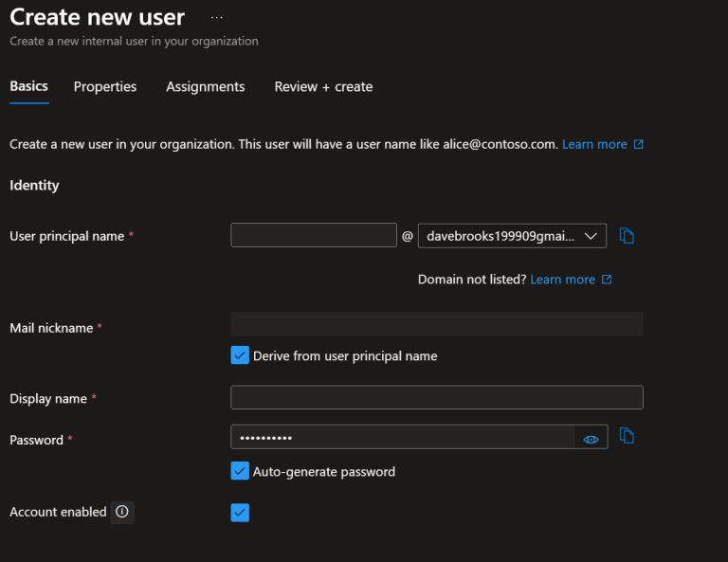Open Learn more link about user names
This screenshot has height=562, width=728.
click(594, 144)
